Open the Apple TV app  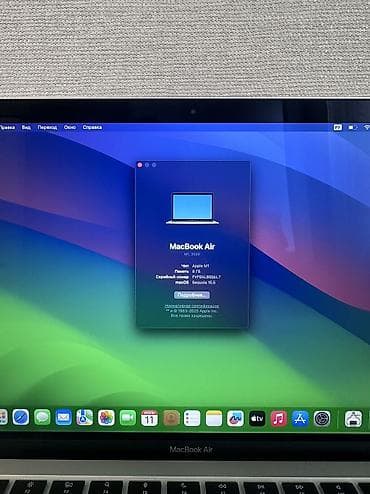pyautogui.click(x=257, y=419)
